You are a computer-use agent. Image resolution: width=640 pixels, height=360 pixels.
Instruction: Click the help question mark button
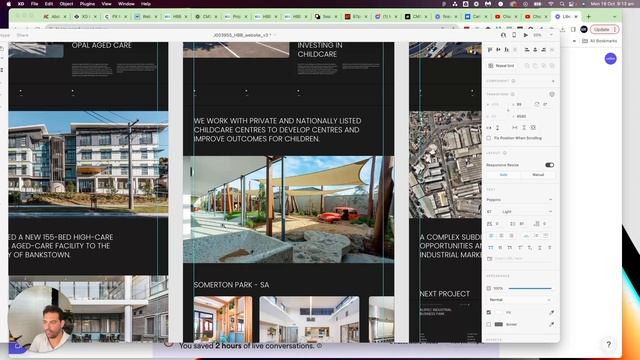click(608, 344)
